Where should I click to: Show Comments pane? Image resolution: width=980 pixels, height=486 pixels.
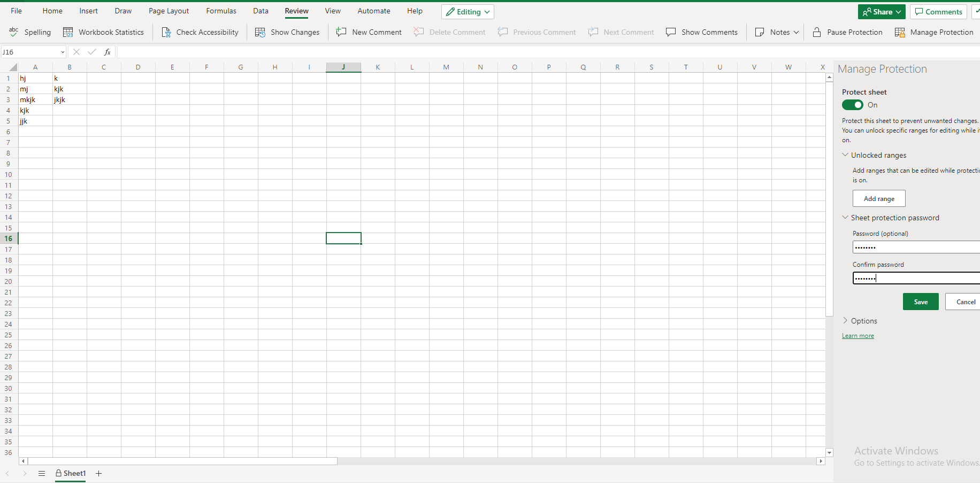click(701, 32)
